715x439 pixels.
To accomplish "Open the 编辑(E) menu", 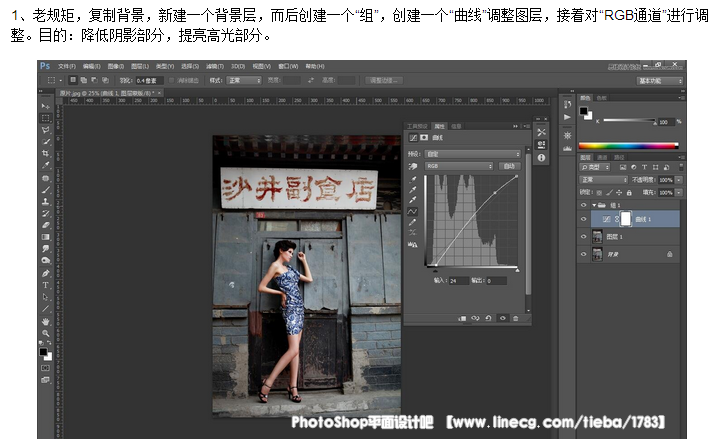I will 91,67.
